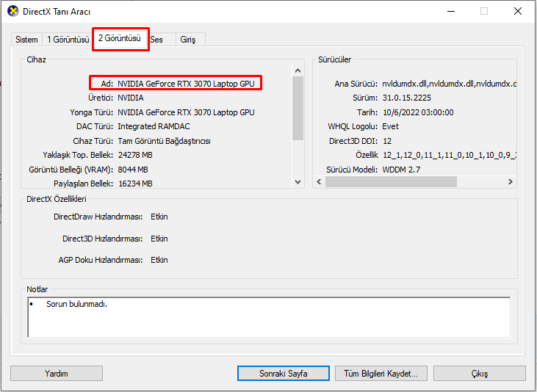Click the Paylaşılan Bellek label
The height and width of the screenshot is (392, 537).
point(83,184)
